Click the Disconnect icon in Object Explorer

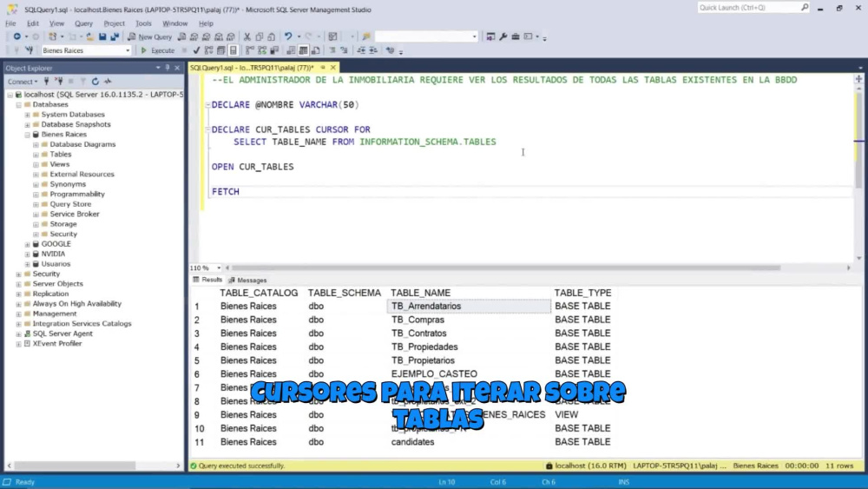[59, 82]
